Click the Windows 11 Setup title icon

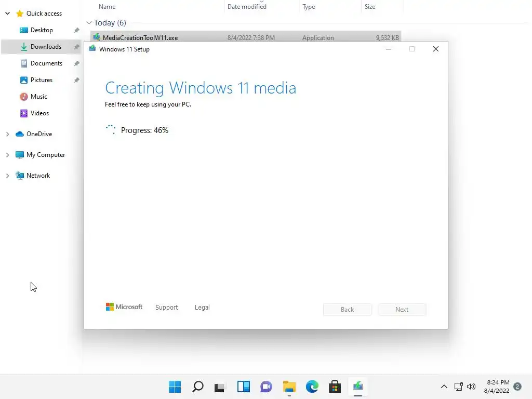click(92, 48)
